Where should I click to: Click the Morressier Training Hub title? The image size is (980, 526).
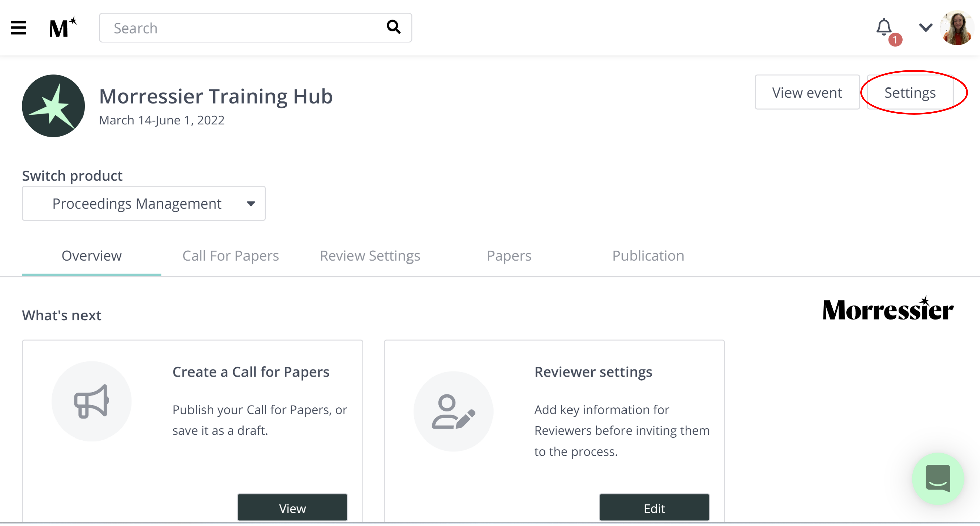point(216,96)
